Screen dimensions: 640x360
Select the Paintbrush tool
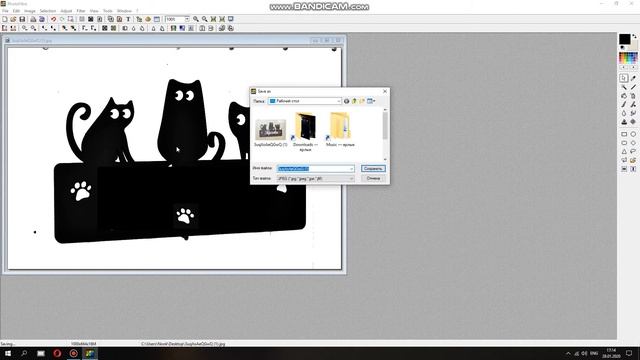624,104
